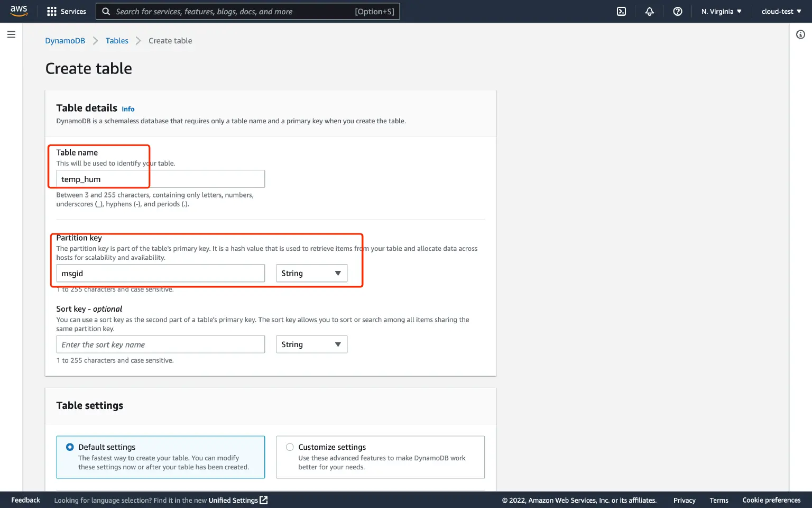This screenshot has width=812, height=508.
Task: Click the AWS home logo
Action: 19,11
